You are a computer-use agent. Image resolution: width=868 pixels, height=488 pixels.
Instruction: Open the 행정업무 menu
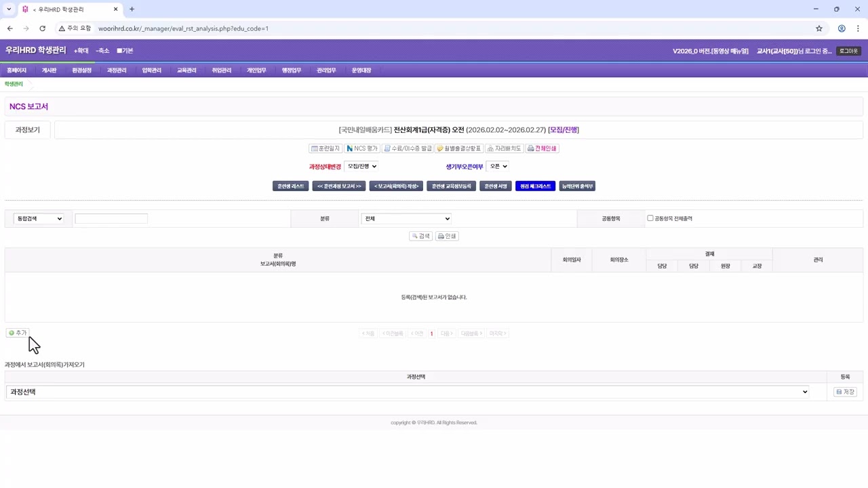point(292,70)
